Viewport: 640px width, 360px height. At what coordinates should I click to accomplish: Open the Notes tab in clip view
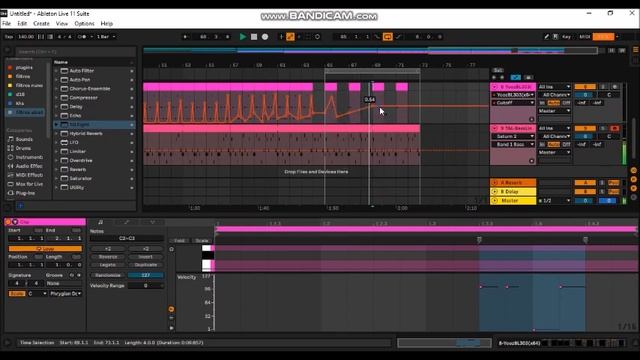click(100, 222)
